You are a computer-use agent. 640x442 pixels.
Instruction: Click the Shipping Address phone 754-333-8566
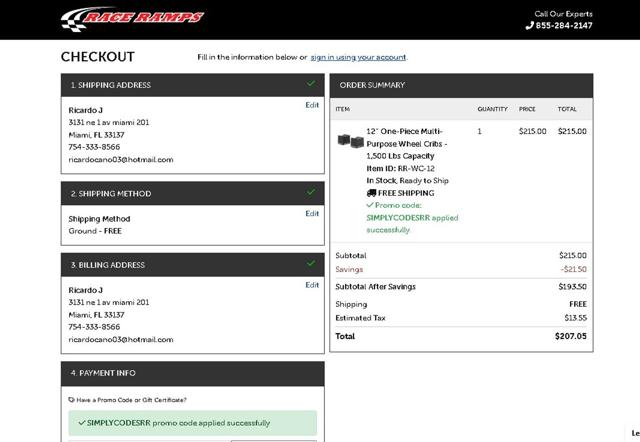[94, 147]
